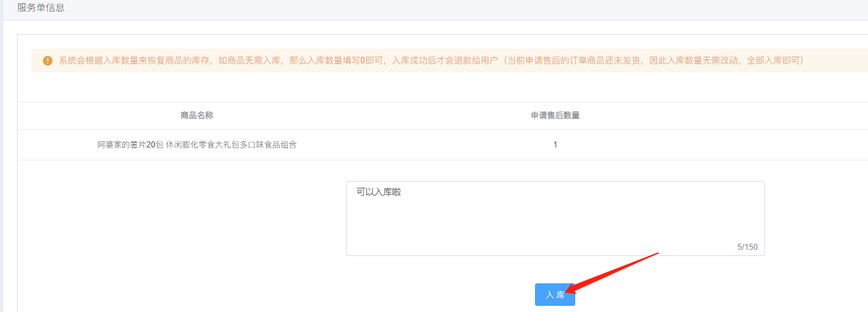Click the 商品名称 column header

click(197, 115)
